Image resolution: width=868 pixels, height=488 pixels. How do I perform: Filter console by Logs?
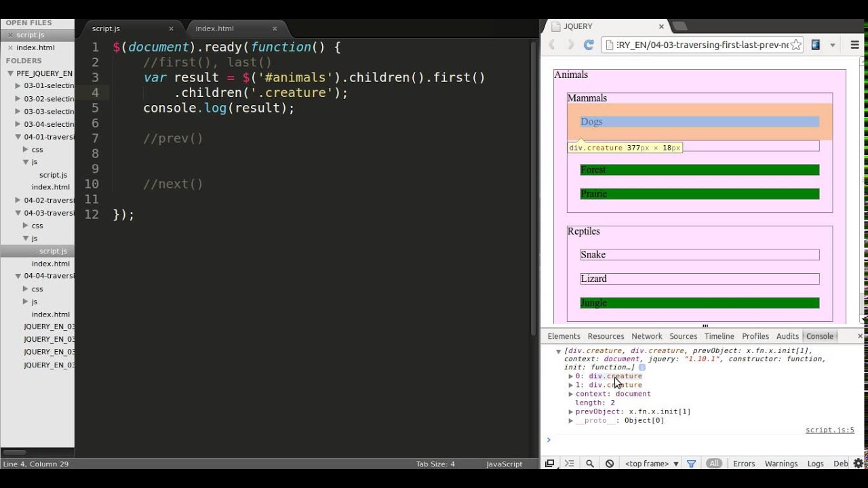pos(816,464)
